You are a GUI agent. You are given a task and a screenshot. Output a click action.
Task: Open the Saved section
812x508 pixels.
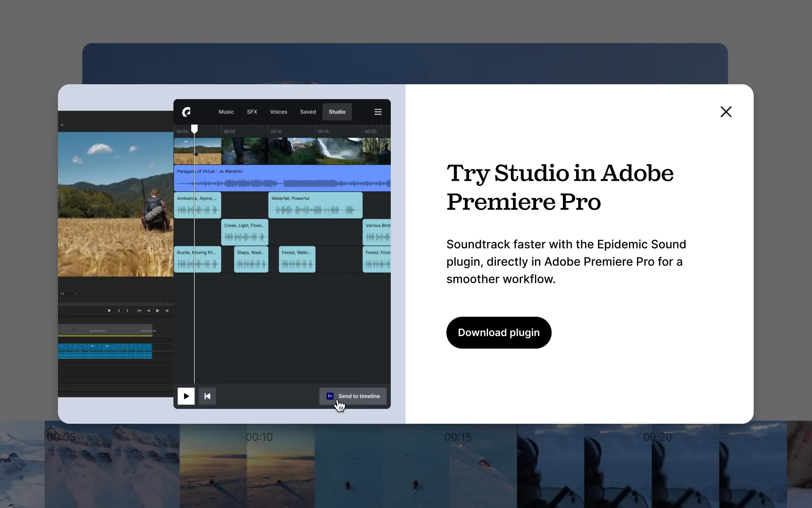click(308, 112)
